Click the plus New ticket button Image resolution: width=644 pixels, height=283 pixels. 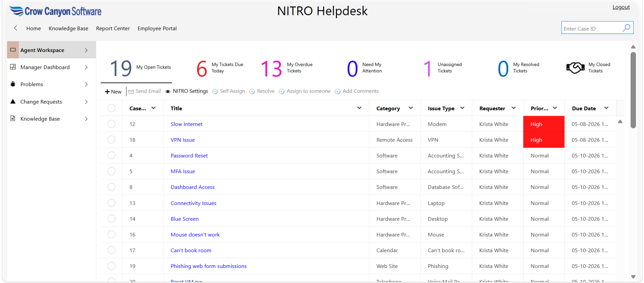pos(113,92)
